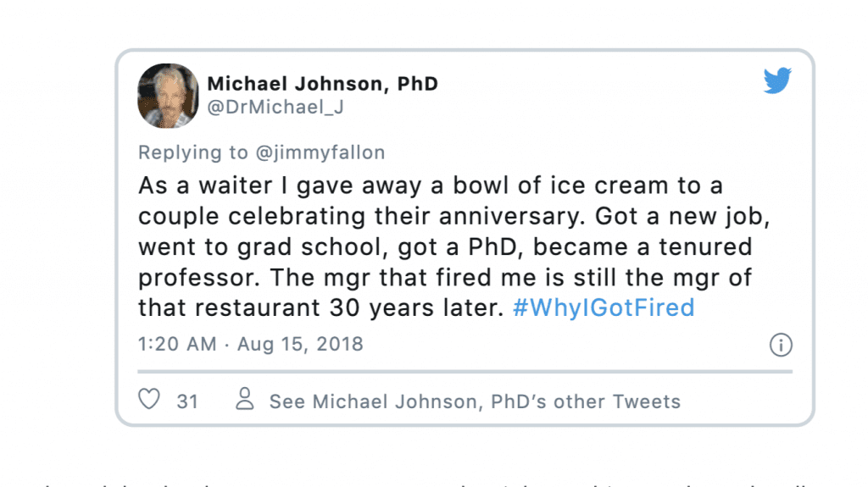Viewport: 868px width, 487px height.
Task: See Michael Johnson, PhD's other Tweets
Action: coord(475,401)
